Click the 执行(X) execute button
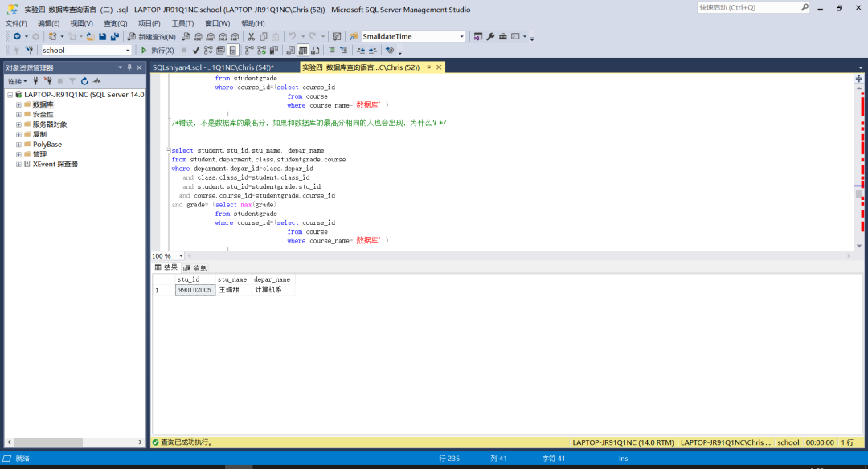This screenshot has height=469, width=868. pos(158,51)
